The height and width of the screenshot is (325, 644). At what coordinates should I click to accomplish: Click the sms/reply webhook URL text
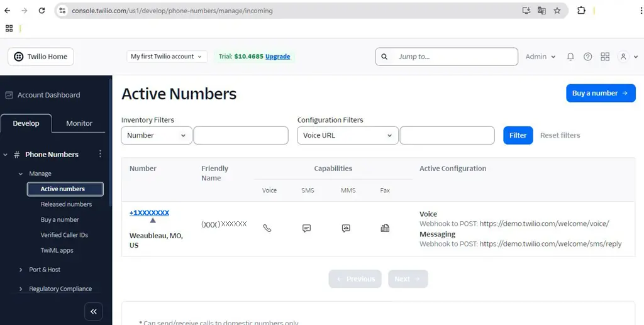pos(550,244)
